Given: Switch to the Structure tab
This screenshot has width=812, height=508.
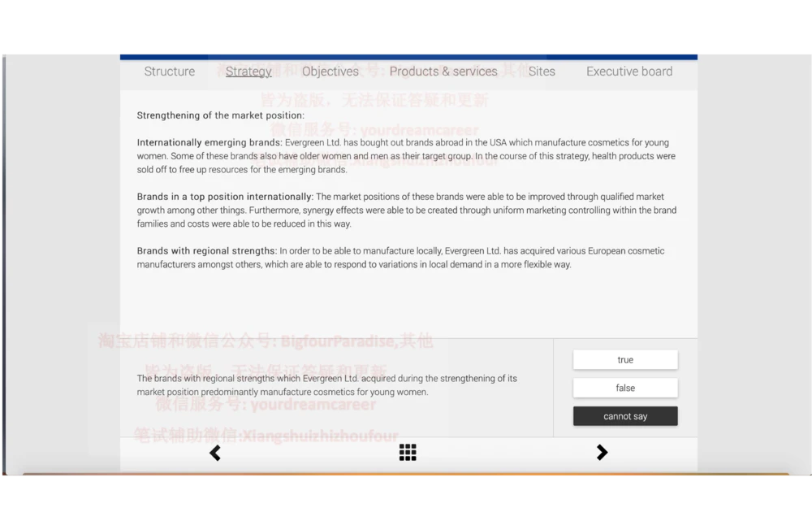Looking at the screenshot, I should pyautogui.click(x=170, y=72).
